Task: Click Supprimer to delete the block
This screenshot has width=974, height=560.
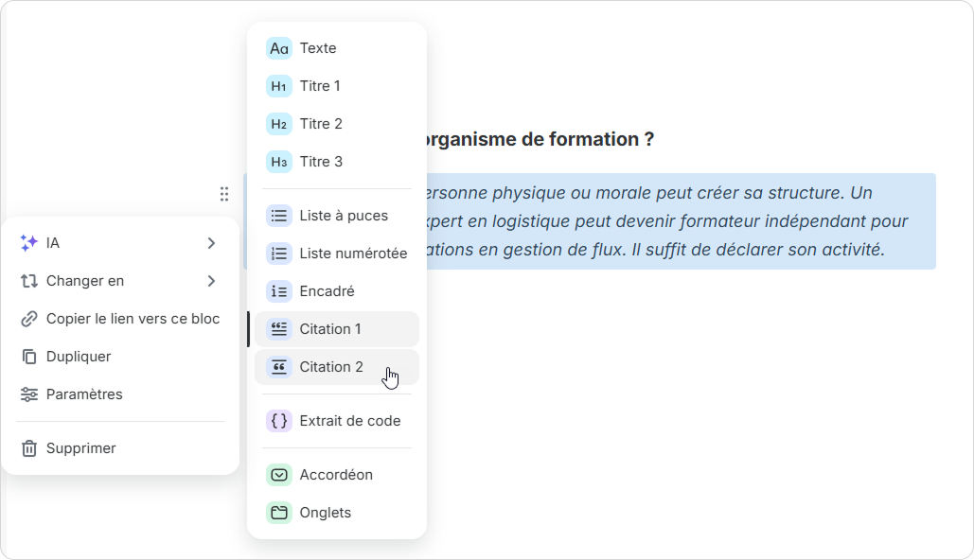Action: [x=81, y=448]
